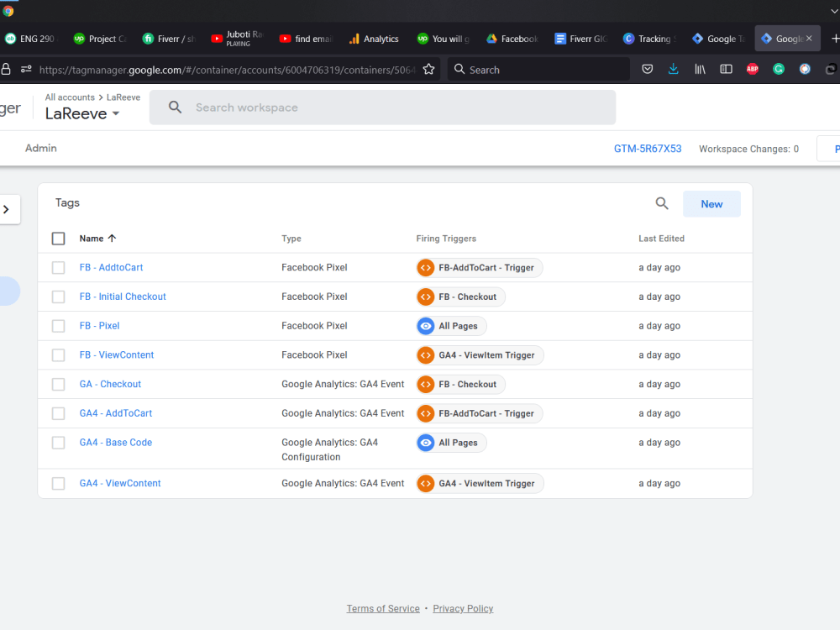840x630 pixels.
Task: Click the Adblock Plus extension icon
Action: coord(753,69)
